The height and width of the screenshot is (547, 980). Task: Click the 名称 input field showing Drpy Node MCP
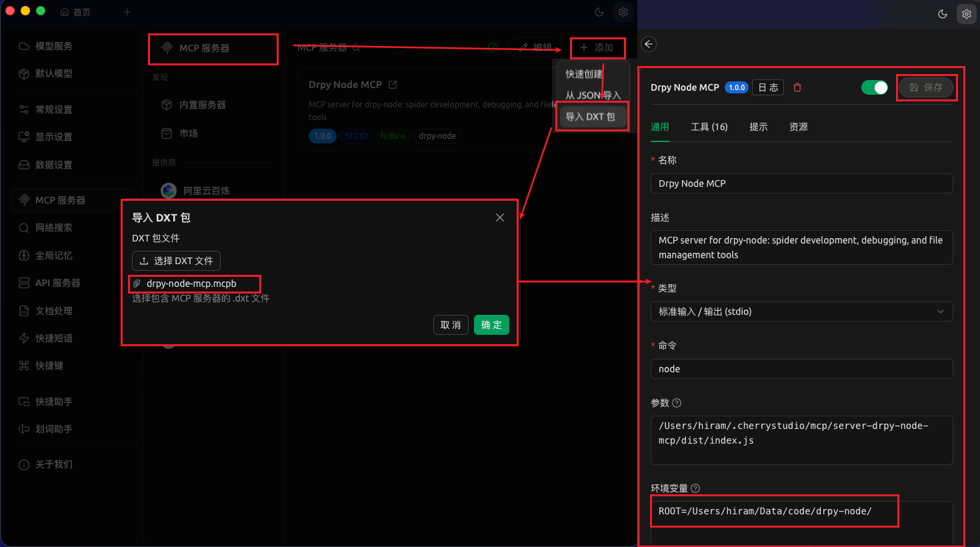tap(801, 183)
